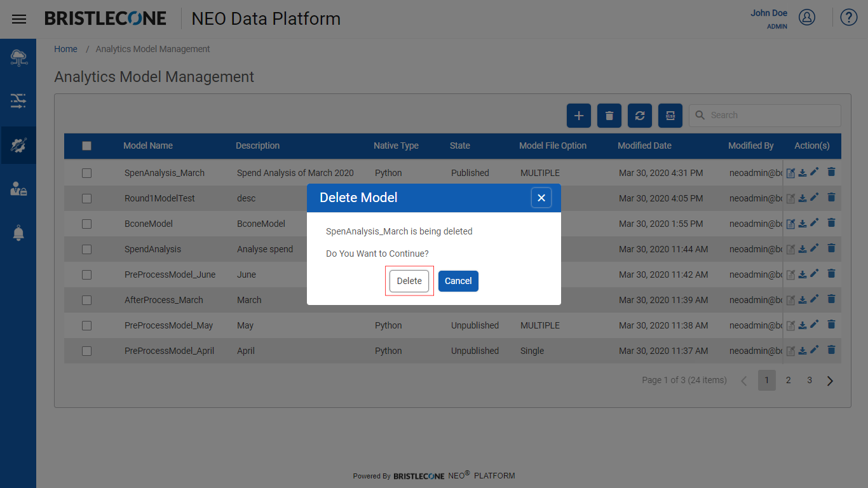Check the SpendAnalysis row checkbox
This screenshot has height=488, width=868.
coord(87,249)
